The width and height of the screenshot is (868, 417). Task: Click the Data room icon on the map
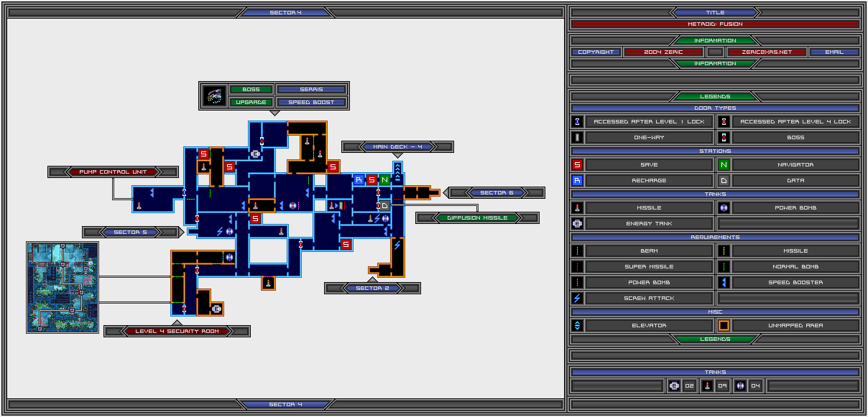(x=384, y=206)
